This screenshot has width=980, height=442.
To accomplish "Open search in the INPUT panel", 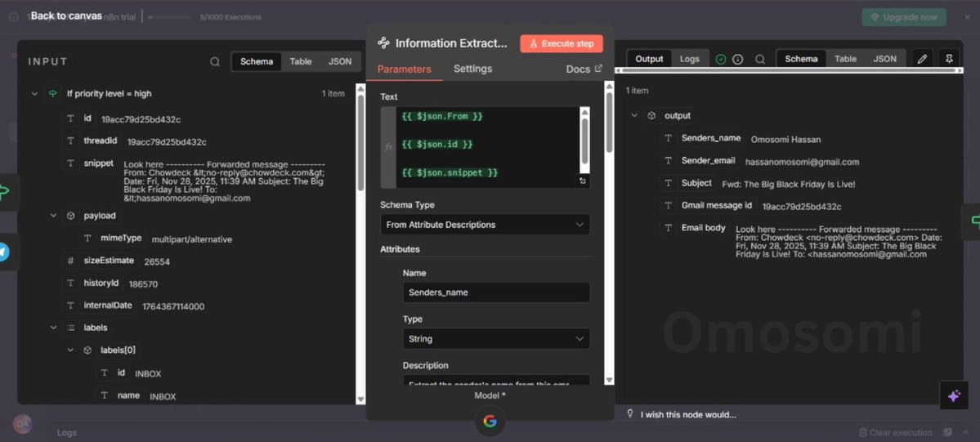I will pyautogui.click(x=215, y=61).
